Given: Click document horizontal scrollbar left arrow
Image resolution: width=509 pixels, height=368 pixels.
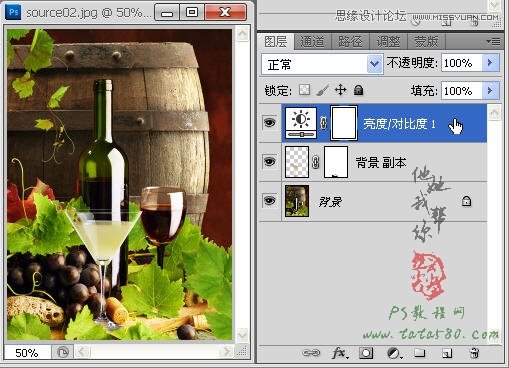Looking at the screenshot, I should 83,352.
